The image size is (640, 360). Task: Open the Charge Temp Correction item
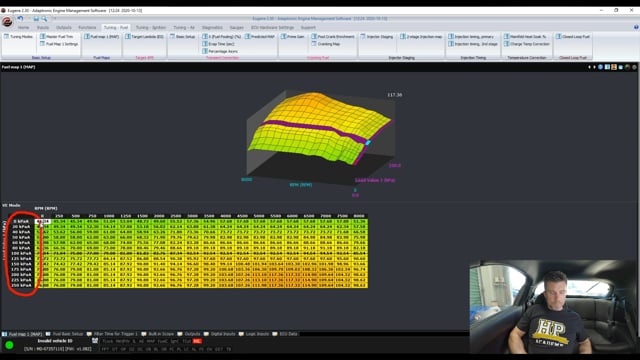click(x=527, y=44)
